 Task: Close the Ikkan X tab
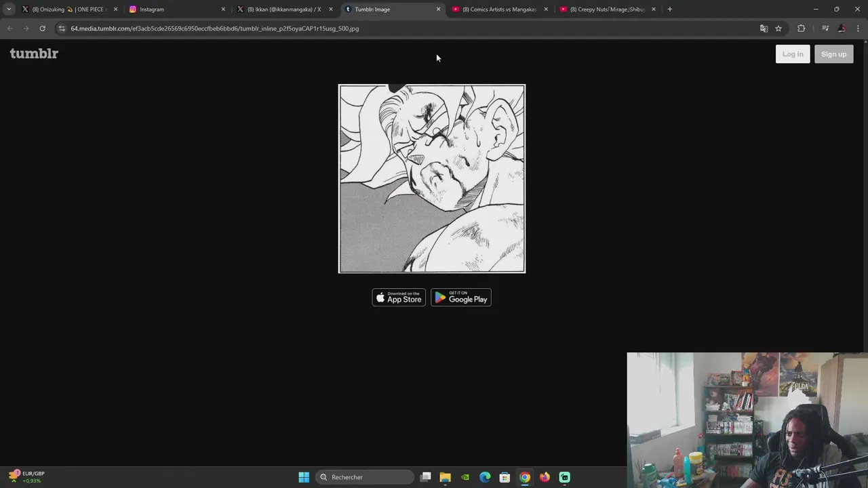click(331, 9)
